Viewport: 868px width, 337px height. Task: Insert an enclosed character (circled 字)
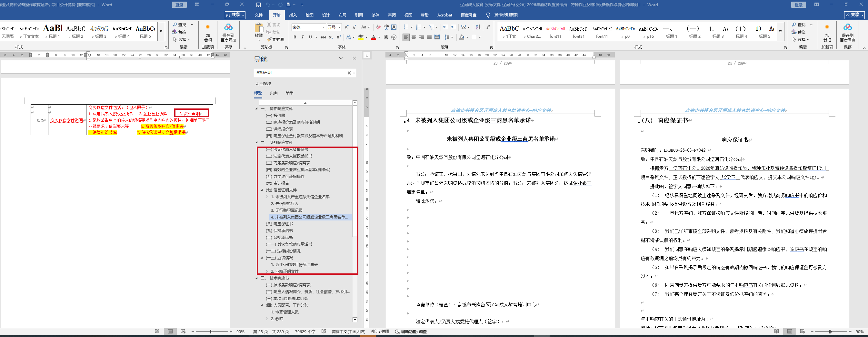(x=394, y=37)
